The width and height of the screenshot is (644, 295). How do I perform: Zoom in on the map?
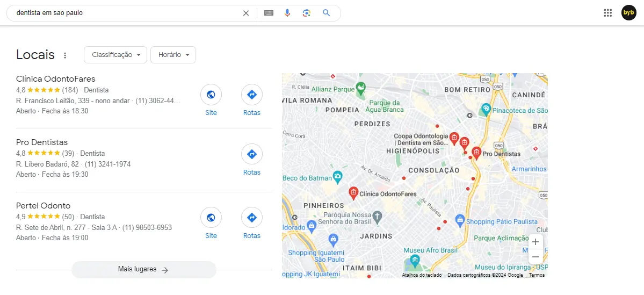tap(535, 242)
